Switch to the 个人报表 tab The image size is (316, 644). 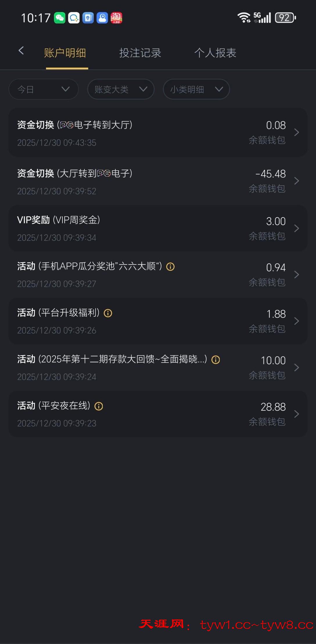pos(215,53)
